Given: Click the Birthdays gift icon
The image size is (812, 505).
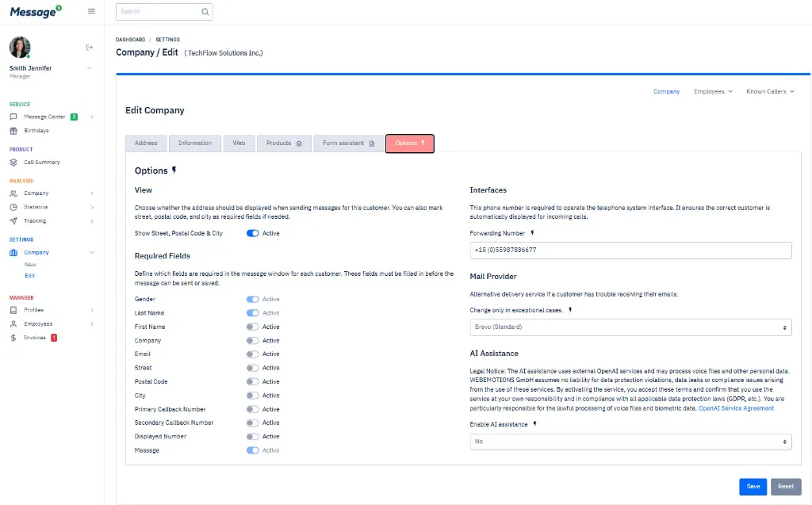Looking at the screenshot, I should click(13, 131).
